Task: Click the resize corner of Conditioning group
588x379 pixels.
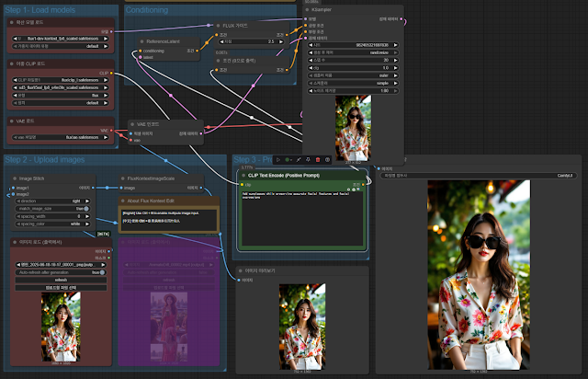Action: (295, 83)
